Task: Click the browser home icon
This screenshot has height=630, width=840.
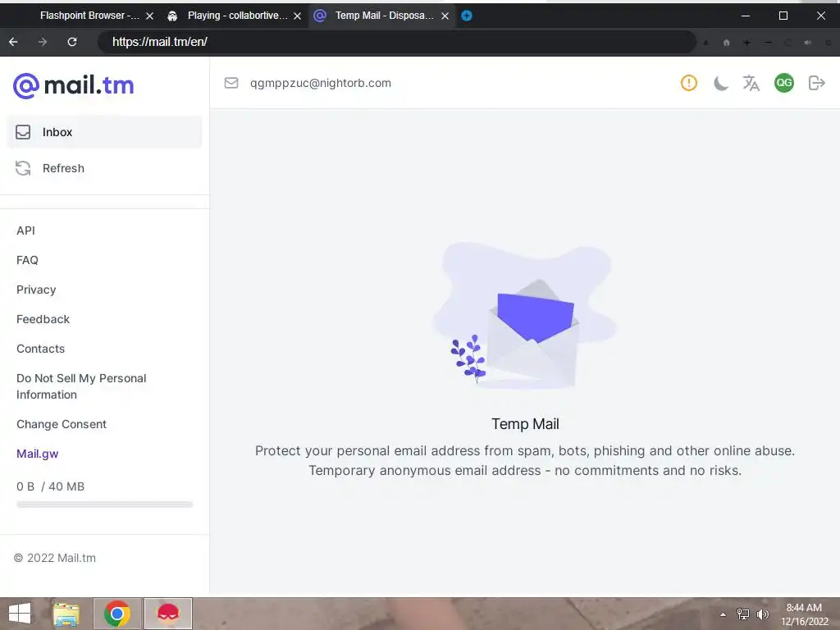Action: [x=727, y=43]
